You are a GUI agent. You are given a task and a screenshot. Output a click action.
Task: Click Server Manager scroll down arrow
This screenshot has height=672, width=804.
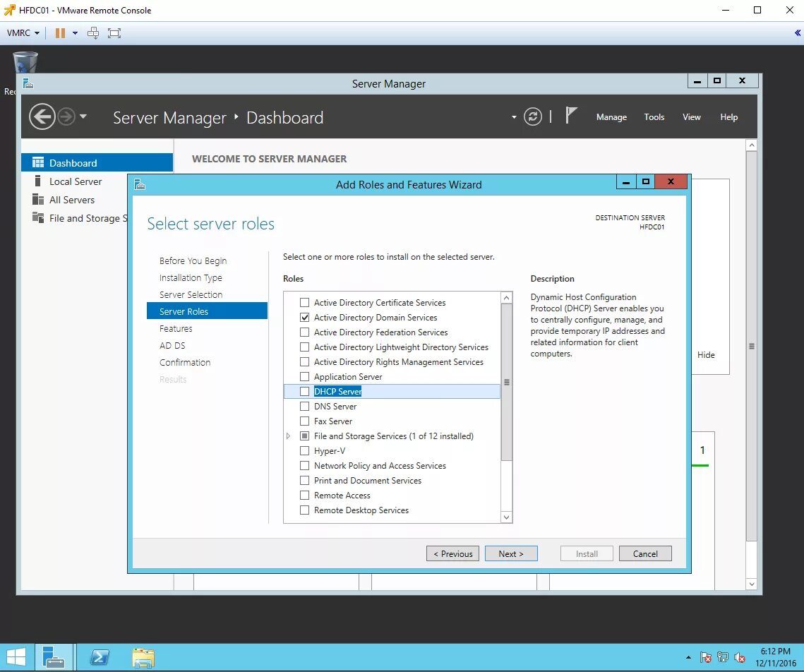[x=751, y=584]
